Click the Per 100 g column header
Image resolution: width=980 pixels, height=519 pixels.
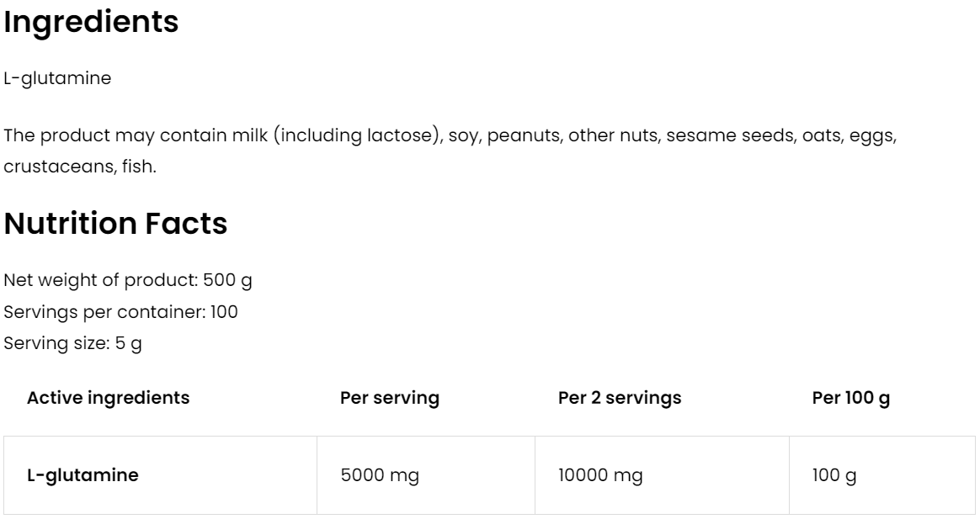click(x=850, y=398)
